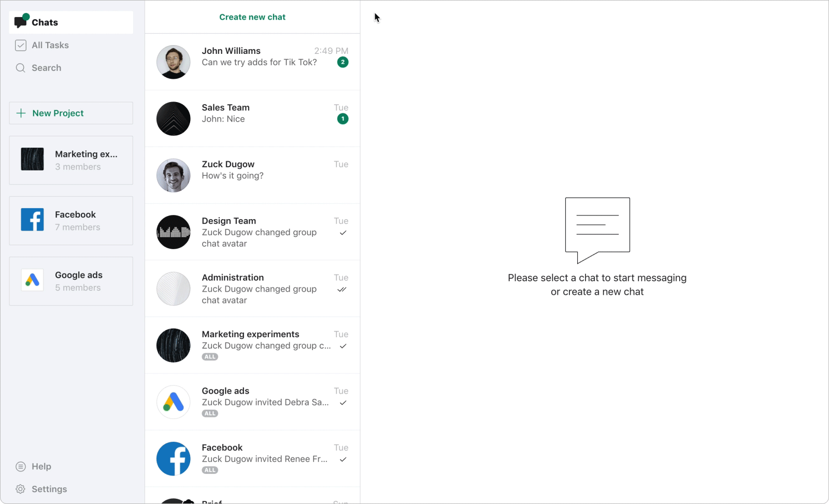Viewport: 829px width, 504px height.
Task: Click the ALL tag under Google ads chat
Action: [210, 413]
